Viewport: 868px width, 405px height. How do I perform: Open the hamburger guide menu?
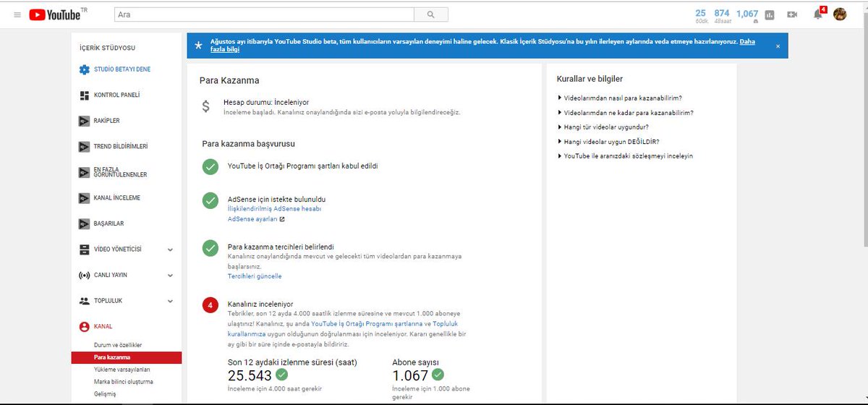pyautogui.click(x=17, y=14)
